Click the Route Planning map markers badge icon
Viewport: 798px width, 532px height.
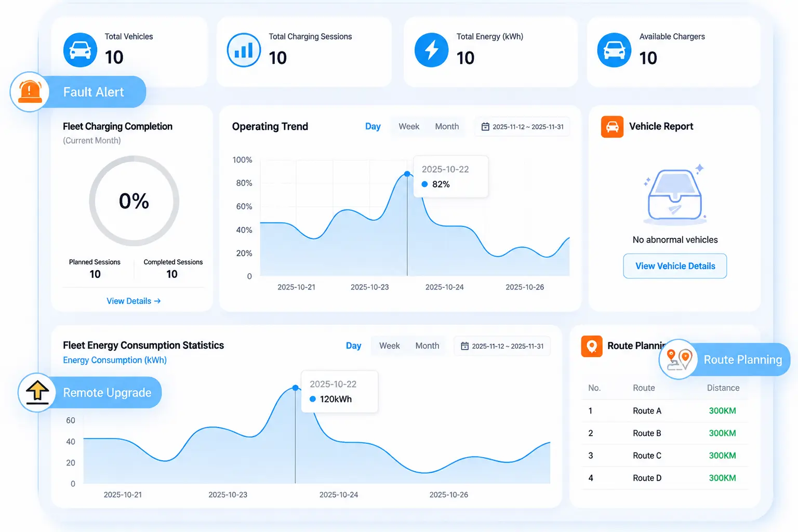679,359
